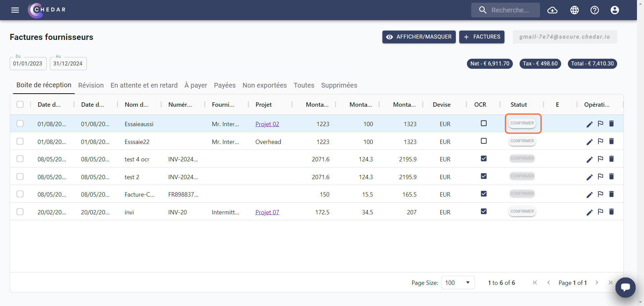Confirm the Esssaie22 invoice

[x=522, y=141]
